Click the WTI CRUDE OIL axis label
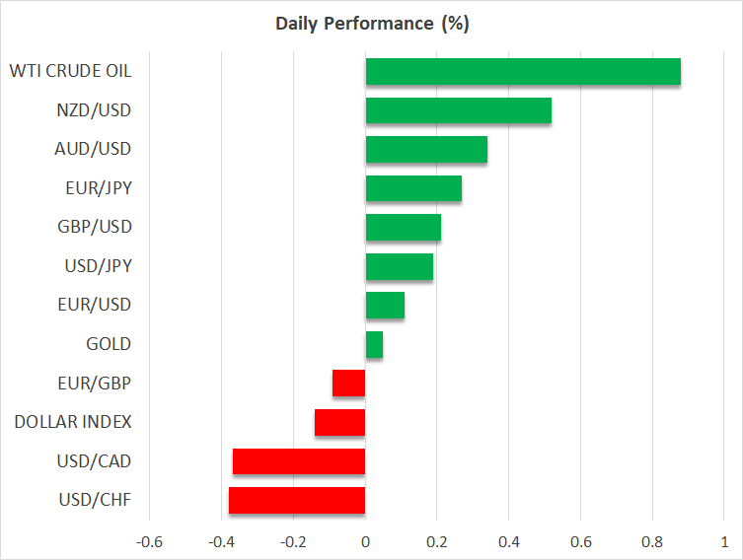743x560 pixels. click(70, 71)
